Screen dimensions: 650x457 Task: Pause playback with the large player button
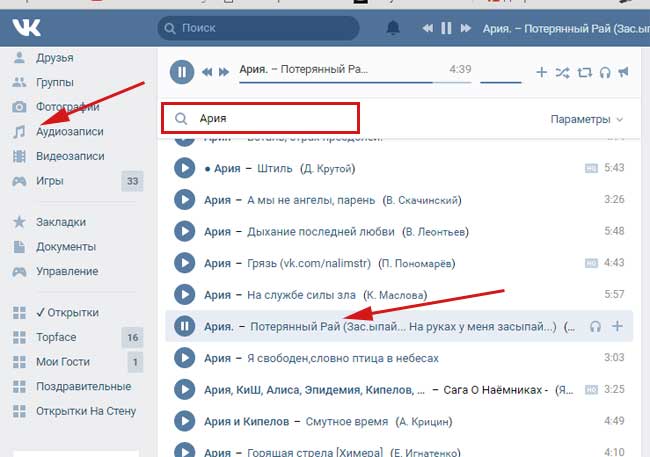(x=182, y=72)
